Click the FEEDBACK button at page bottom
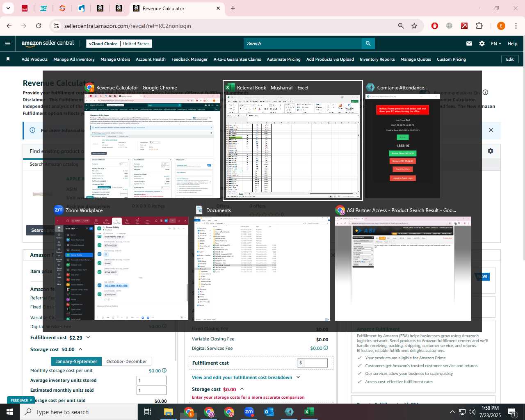 [19, 400]
